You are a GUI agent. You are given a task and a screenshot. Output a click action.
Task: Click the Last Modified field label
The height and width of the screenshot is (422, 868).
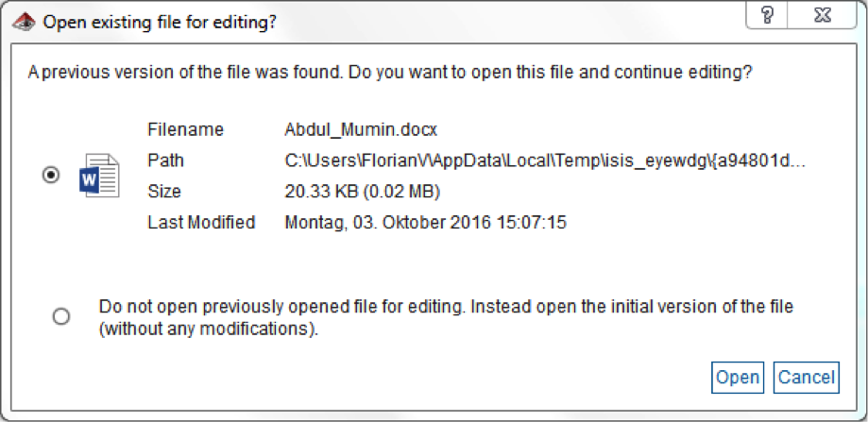[x=201, y=223]
